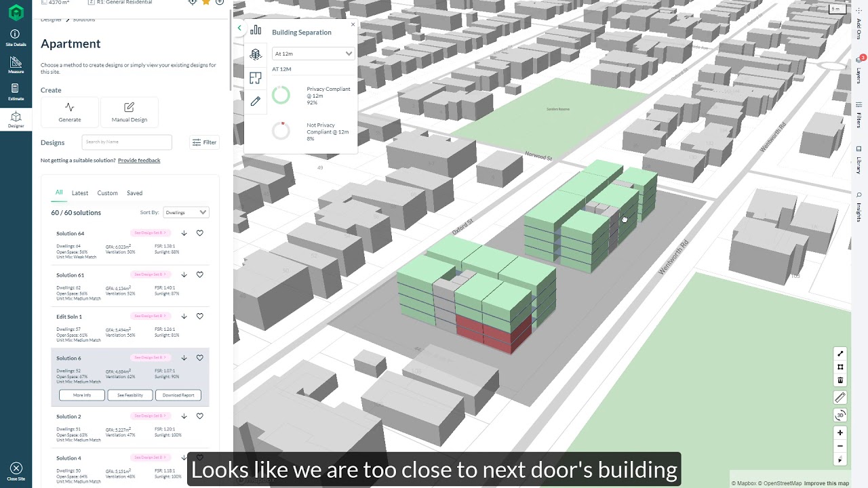
Task: Favorite Solution 61 with the heart
Action: [200, 274]
